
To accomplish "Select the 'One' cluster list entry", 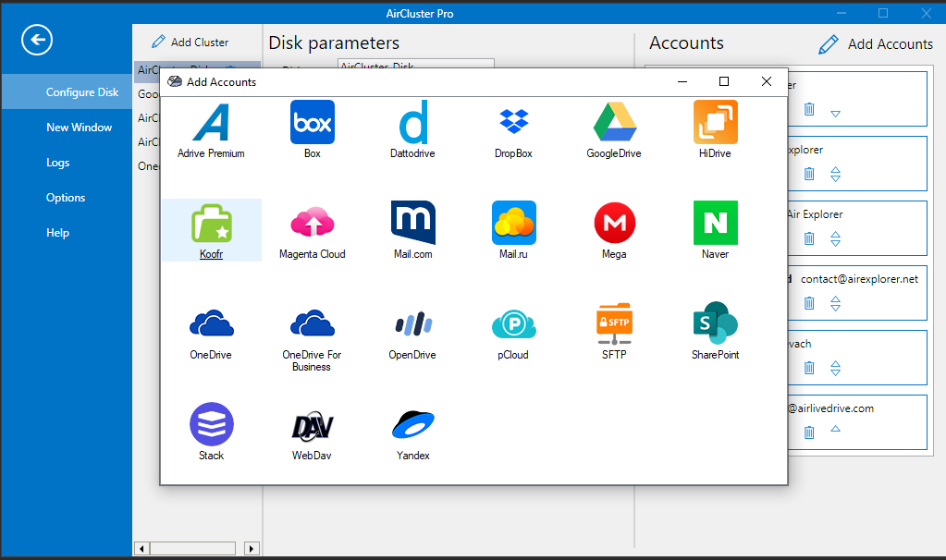I will coord(147,165).
